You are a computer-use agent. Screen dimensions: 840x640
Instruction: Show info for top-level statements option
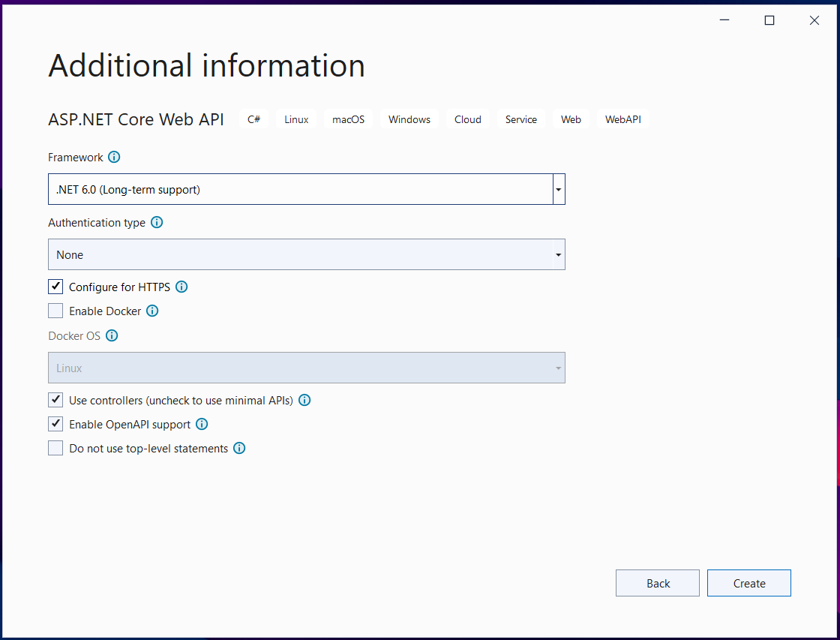239,448
